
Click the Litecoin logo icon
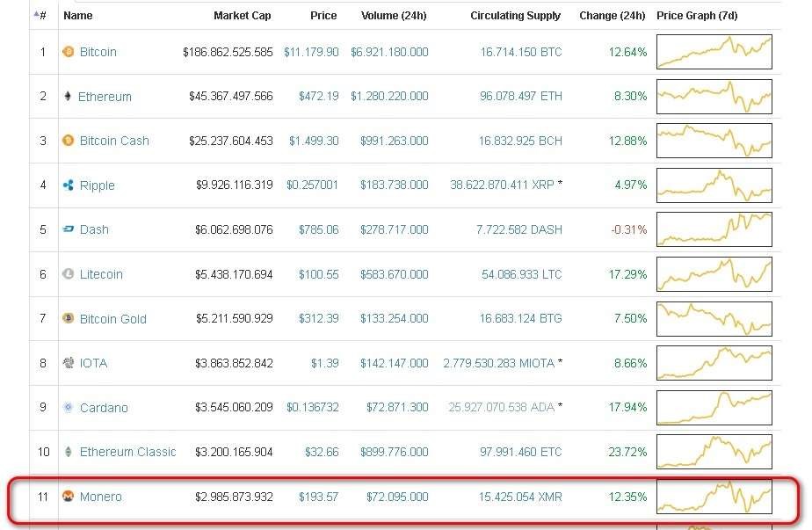tap(69, 274)
